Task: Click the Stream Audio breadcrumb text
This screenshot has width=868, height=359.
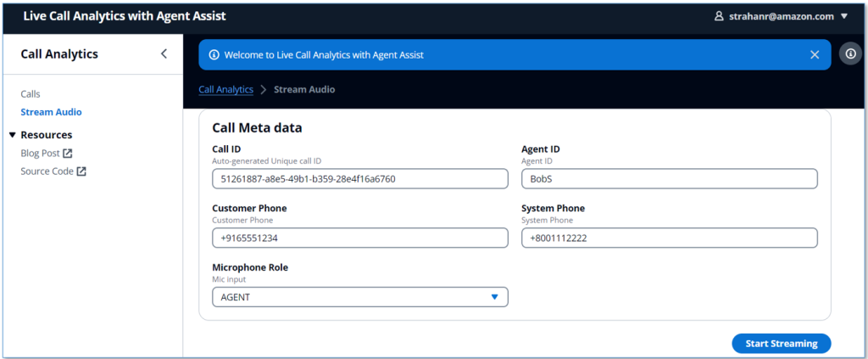Action: 304,89
